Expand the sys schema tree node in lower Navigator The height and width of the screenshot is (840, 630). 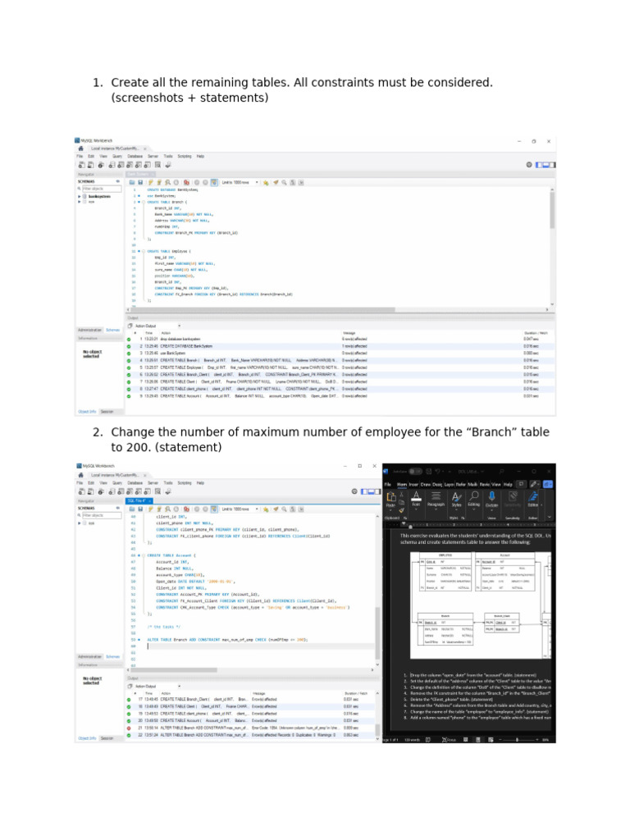pyautogui.click(x=80, y=523)
